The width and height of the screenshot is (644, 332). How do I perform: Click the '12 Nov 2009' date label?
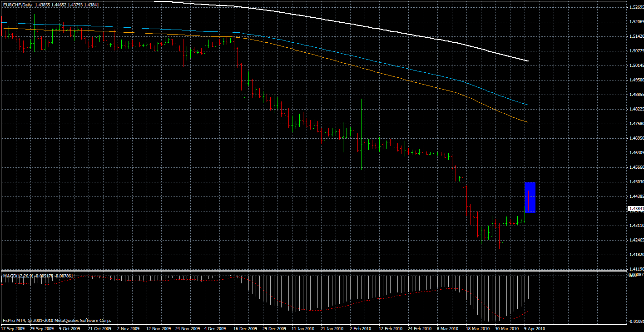click(x=159, y=328)
